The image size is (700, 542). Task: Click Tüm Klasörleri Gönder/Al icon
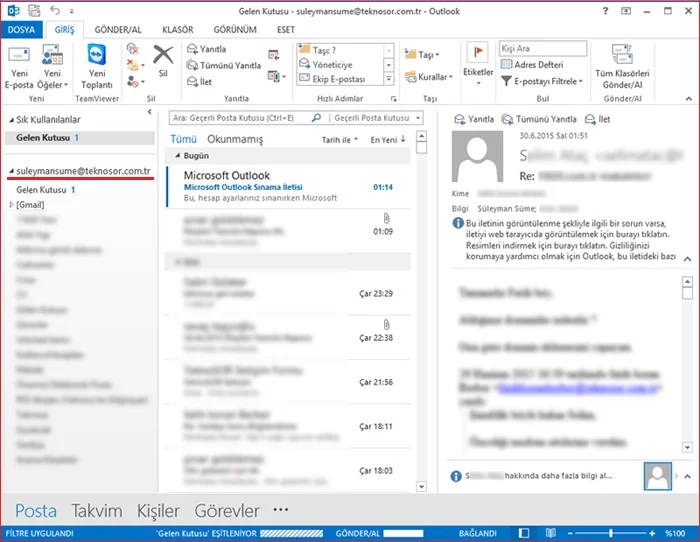pos(622,57)
